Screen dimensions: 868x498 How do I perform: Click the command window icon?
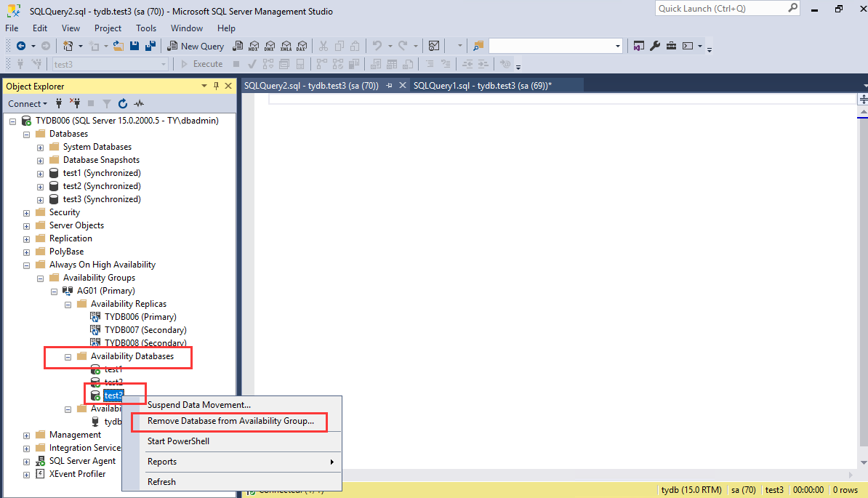pos(688,46)
